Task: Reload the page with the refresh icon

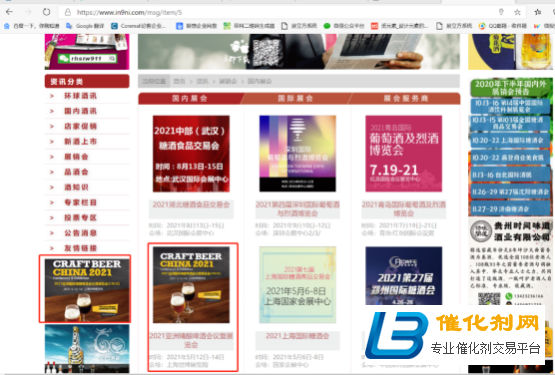Action: (46, 12)
